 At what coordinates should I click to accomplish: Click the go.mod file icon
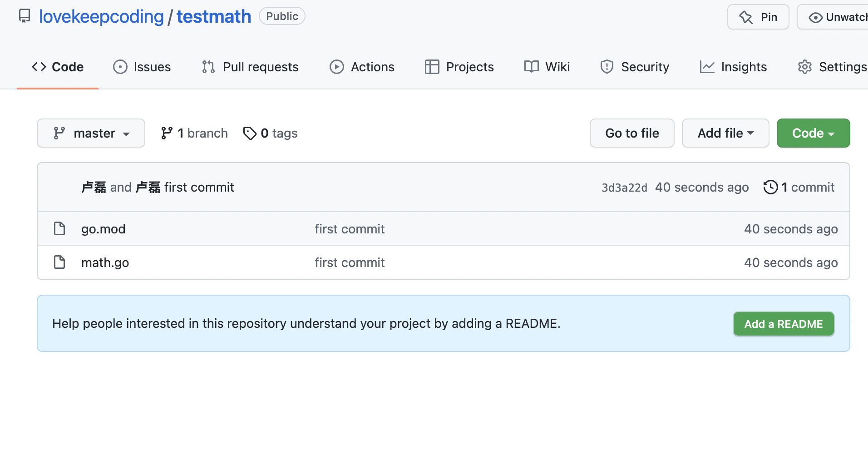[x=59, y=228]
